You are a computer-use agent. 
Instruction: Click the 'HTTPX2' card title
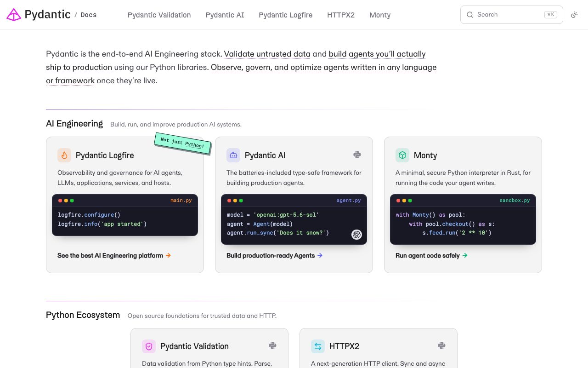[344, 346]
